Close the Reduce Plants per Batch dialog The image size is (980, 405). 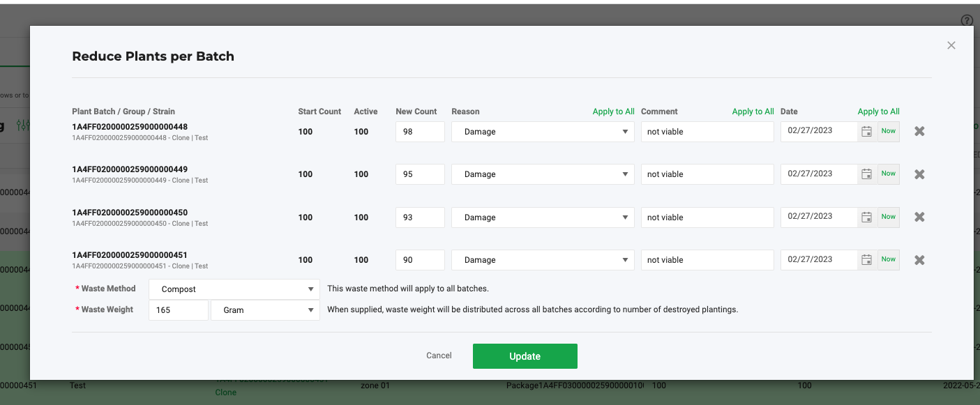[x=951, y=45]
